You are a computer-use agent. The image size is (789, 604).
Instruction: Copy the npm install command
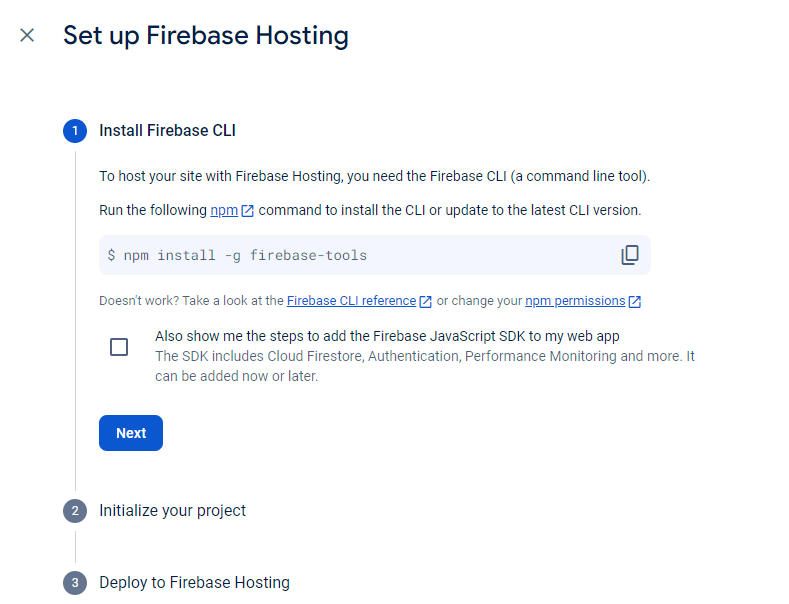point(629,255)
